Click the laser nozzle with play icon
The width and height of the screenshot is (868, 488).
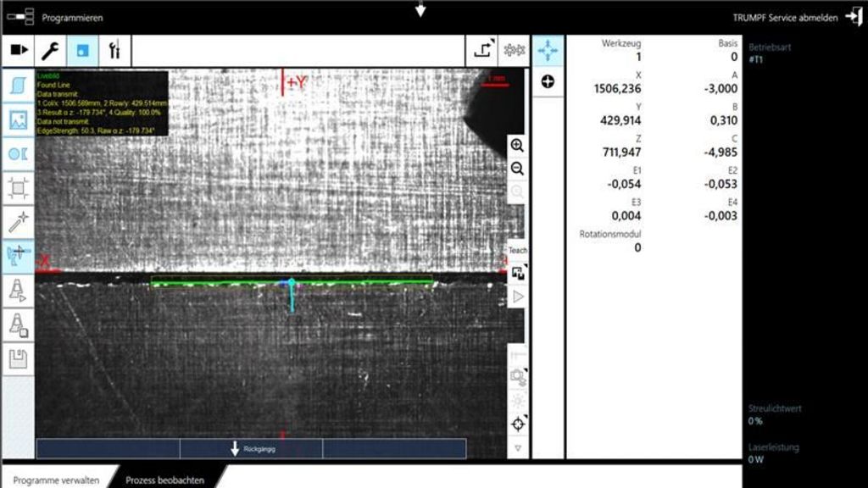(19, 290)
